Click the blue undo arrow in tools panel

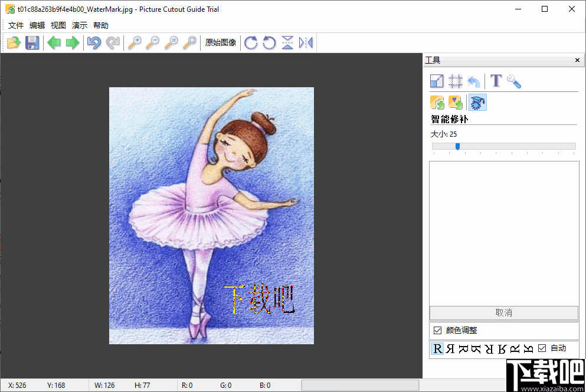coord(473,81)
